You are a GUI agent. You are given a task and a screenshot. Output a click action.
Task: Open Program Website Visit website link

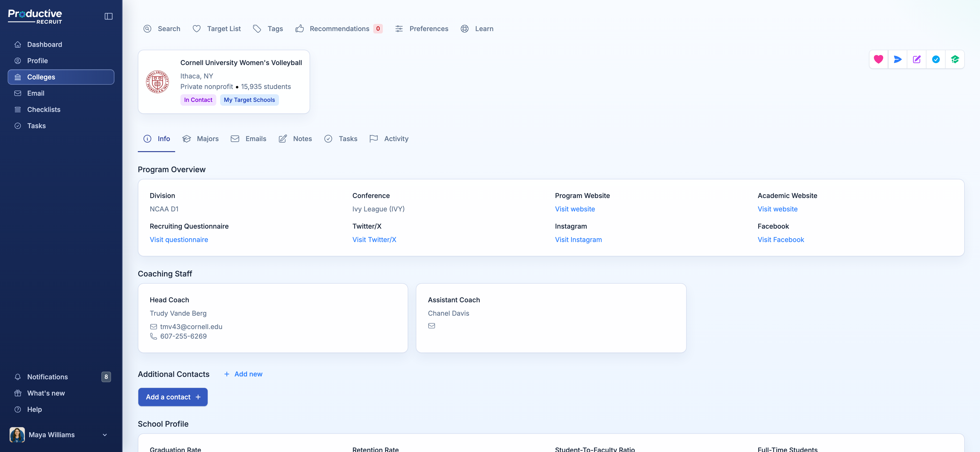[575, 209]
